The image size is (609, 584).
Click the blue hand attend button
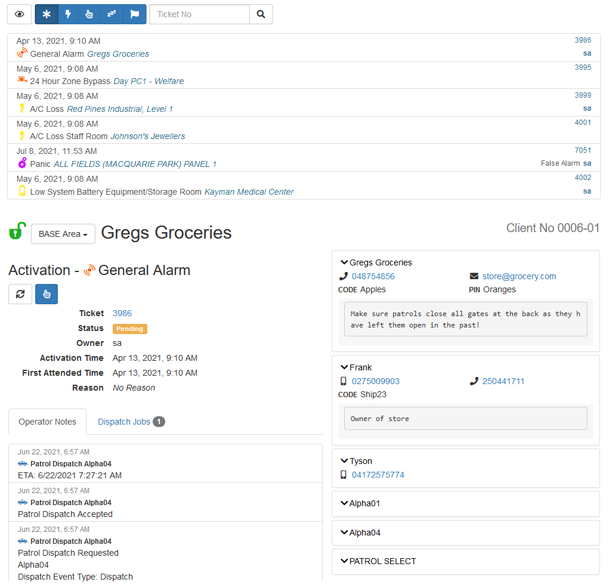point(46,293)
